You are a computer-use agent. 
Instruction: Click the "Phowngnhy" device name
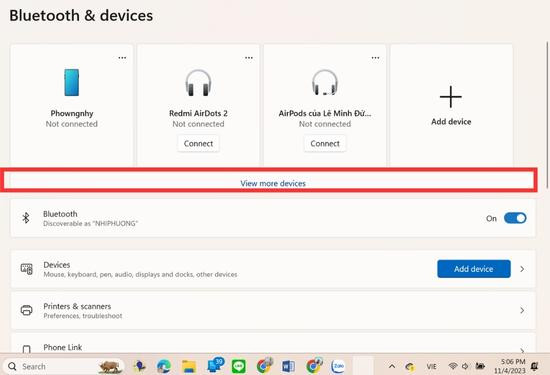[x=72, y=113]
